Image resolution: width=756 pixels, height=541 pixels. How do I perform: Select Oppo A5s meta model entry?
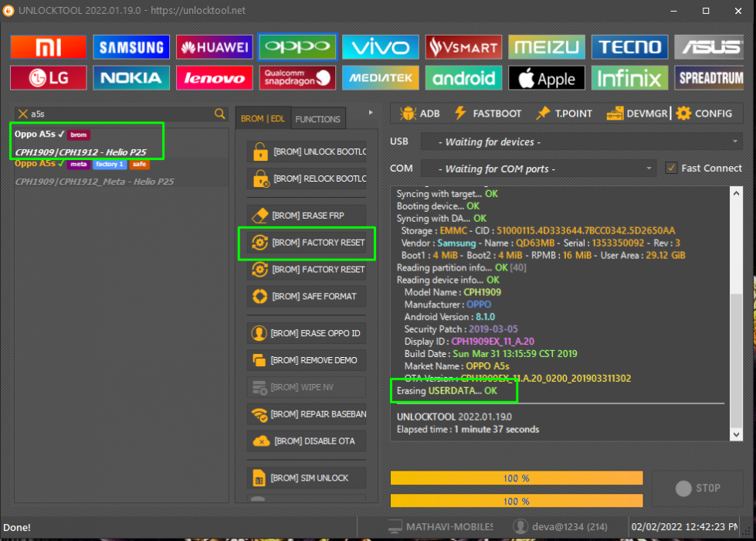click(x=120, y=172)
